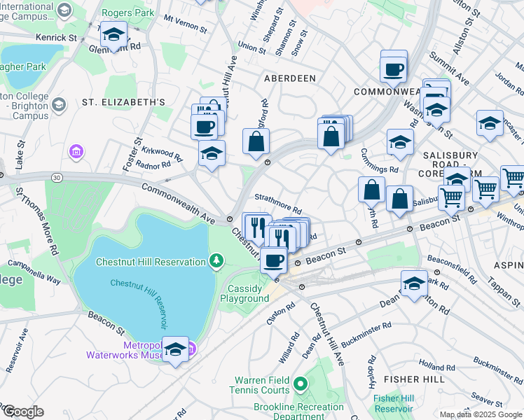Click the shopping bag marker left of Salisbury
The image size is (524, 420).
tap(400, 202)
